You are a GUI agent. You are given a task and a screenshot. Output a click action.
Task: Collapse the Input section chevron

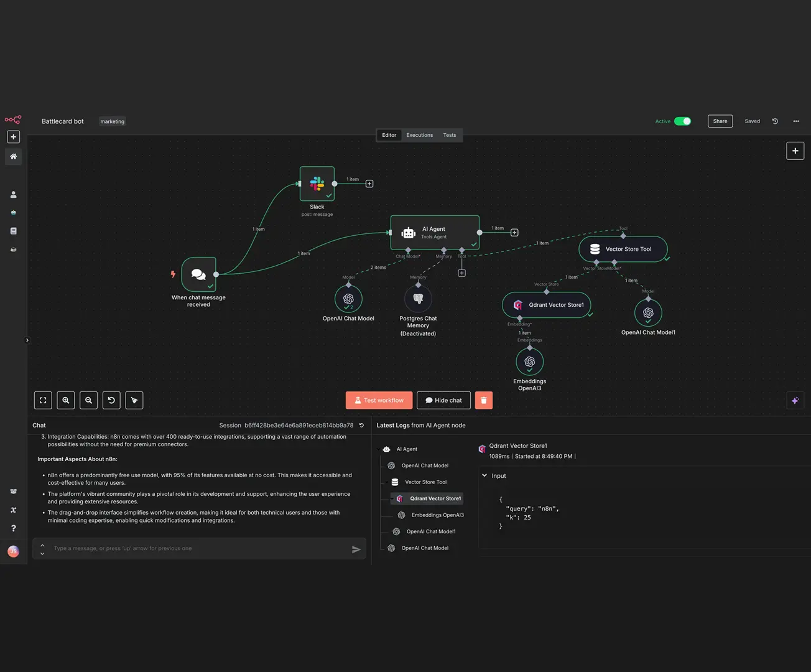click(x=484, y=475)
